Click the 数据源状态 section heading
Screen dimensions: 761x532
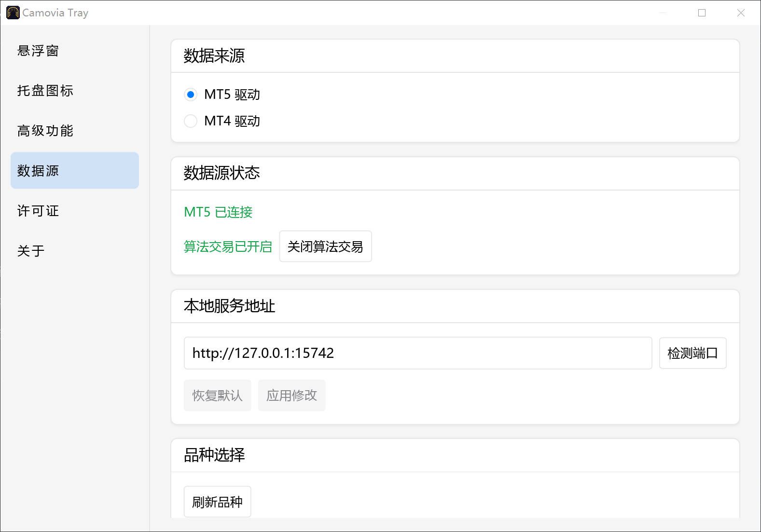click(x=221, y=173)
